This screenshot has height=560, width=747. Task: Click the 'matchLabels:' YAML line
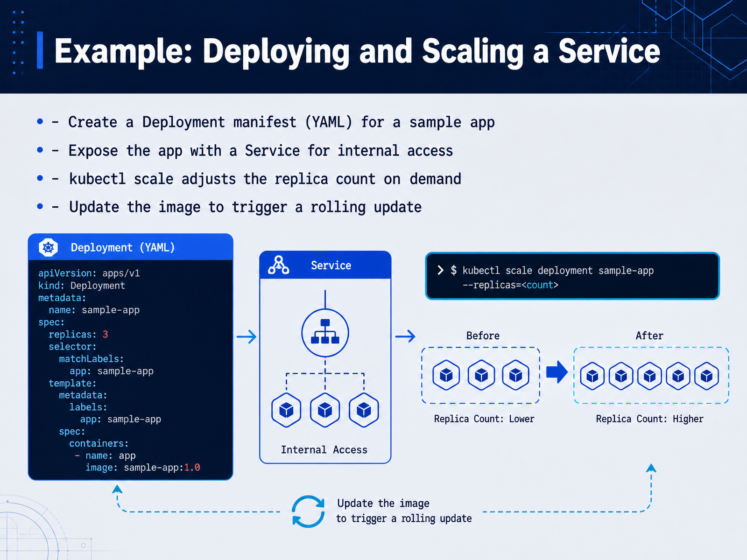[92, 359]
